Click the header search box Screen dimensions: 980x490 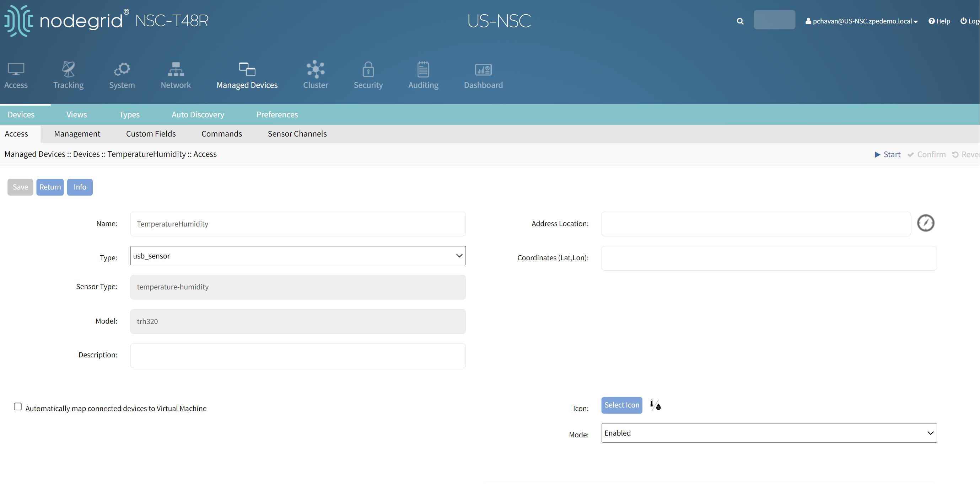(x=774, y=20)
